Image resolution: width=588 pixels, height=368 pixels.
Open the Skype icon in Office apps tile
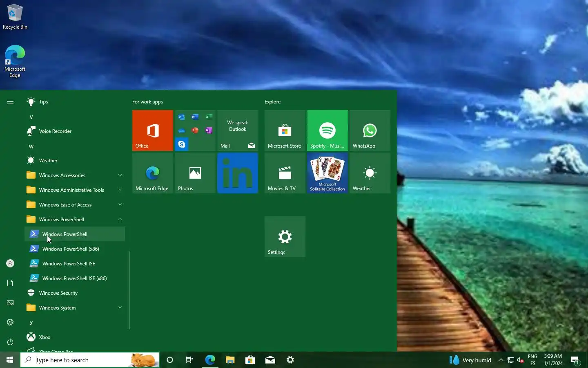click(x=182, y=144)
